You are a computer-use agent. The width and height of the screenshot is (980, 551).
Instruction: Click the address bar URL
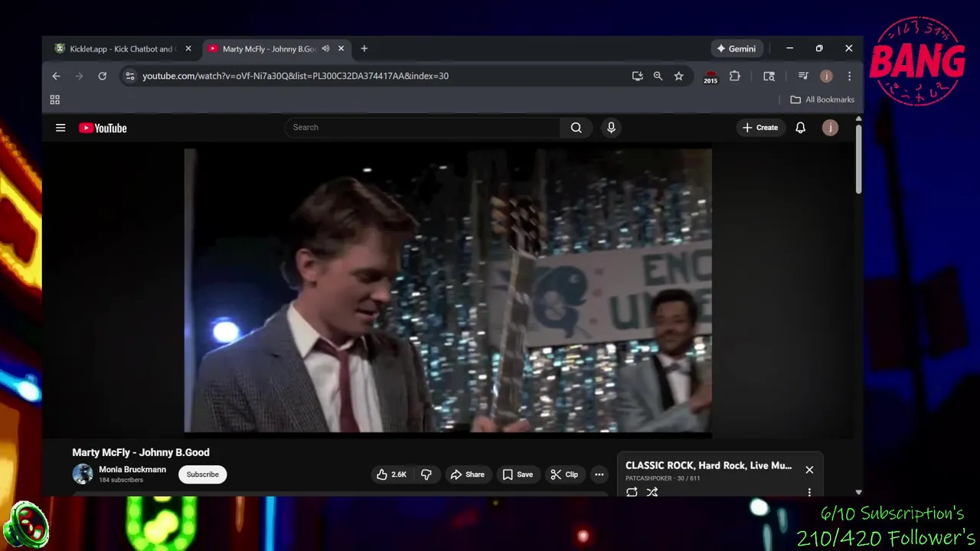296,76
